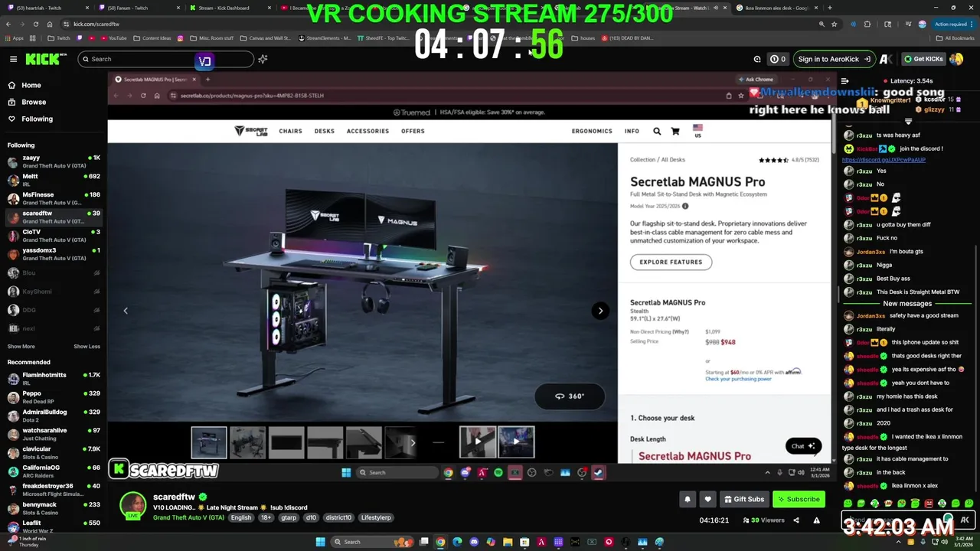Open the Content Ideas bookmark folder
The width and height of the screenshot is (980, 551).
coord(152,37)
